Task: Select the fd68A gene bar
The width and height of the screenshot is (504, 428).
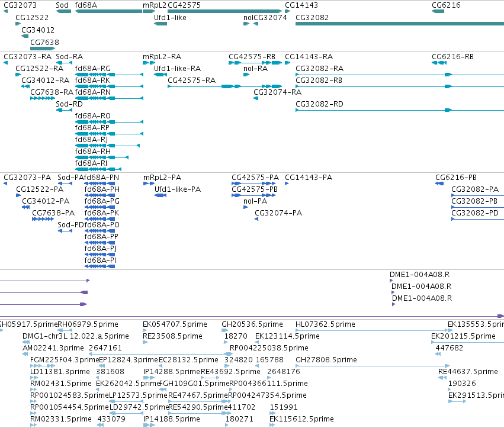Action: 108,11
